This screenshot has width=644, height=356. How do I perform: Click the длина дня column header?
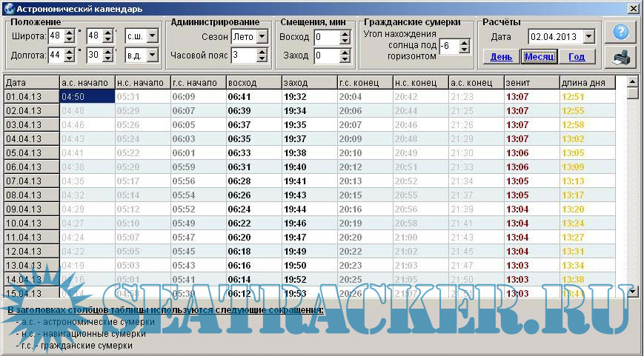coord(585,82)
